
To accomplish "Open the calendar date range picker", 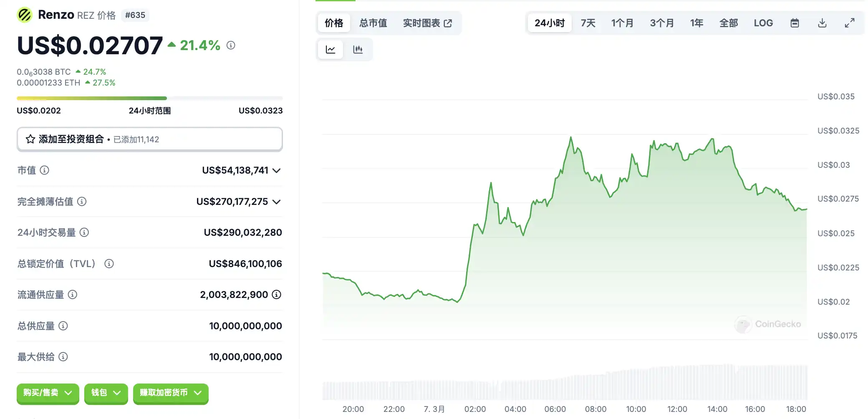I will point(795,23).
